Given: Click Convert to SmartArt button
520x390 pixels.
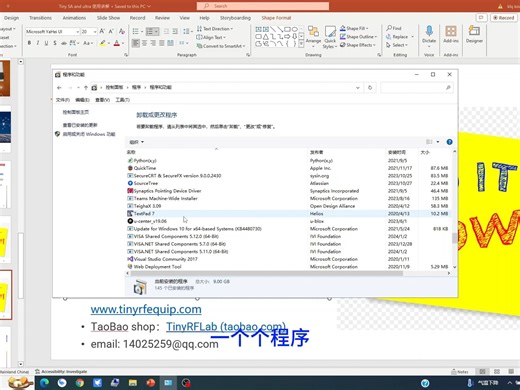Looking at the screenshot, I should (x=221, y=46).
